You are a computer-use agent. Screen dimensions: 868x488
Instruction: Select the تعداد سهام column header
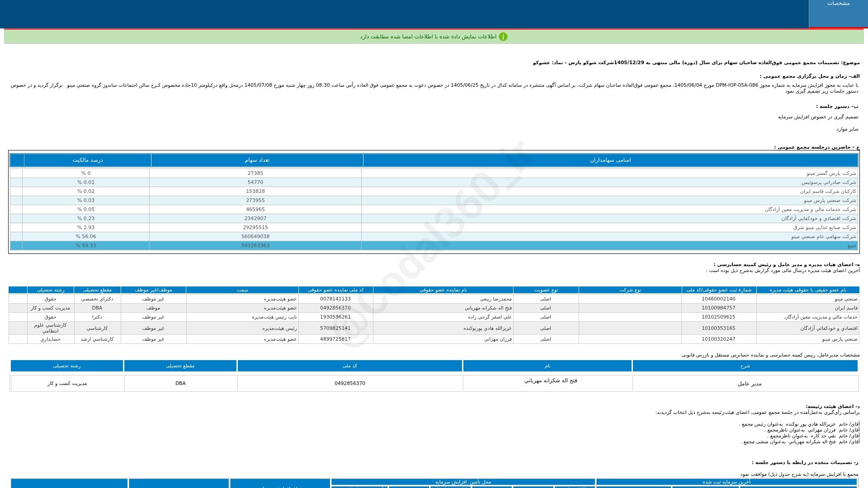point(257,160)
